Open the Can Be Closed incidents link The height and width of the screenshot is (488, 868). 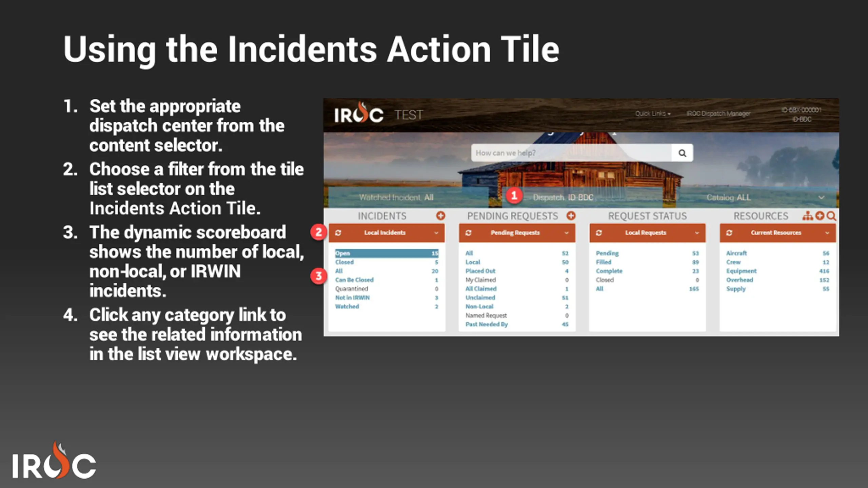tap(354, 280)
